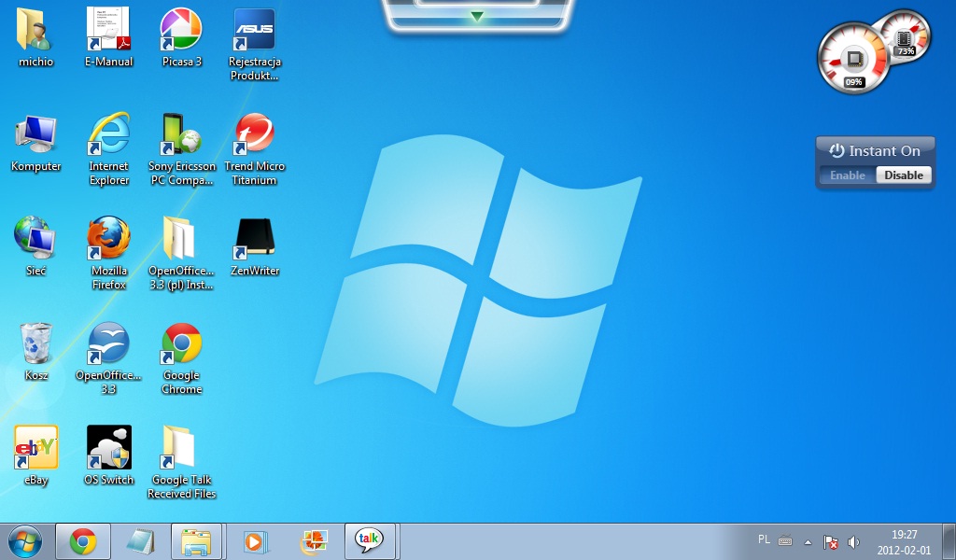This screenshot has height=560, width=956.
Task: Click the Sony Ericsson PC Companion icon
Action: click(181, 135)
